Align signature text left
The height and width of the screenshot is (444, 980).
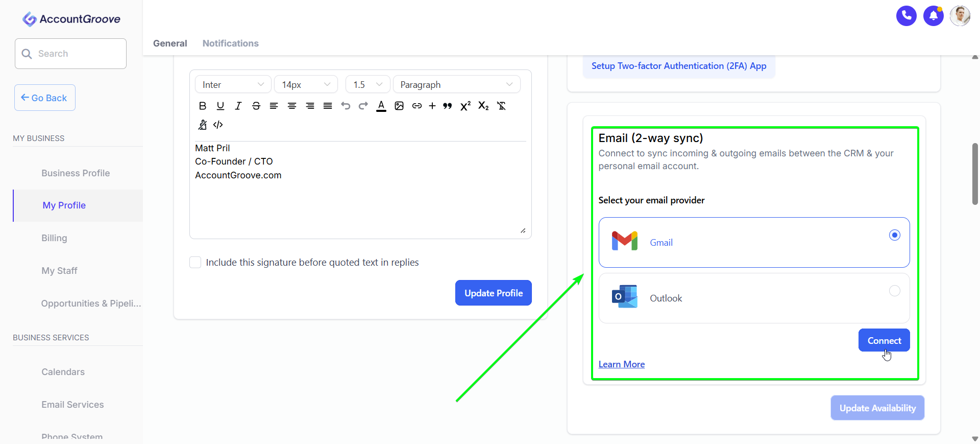(x=274, y=106)
